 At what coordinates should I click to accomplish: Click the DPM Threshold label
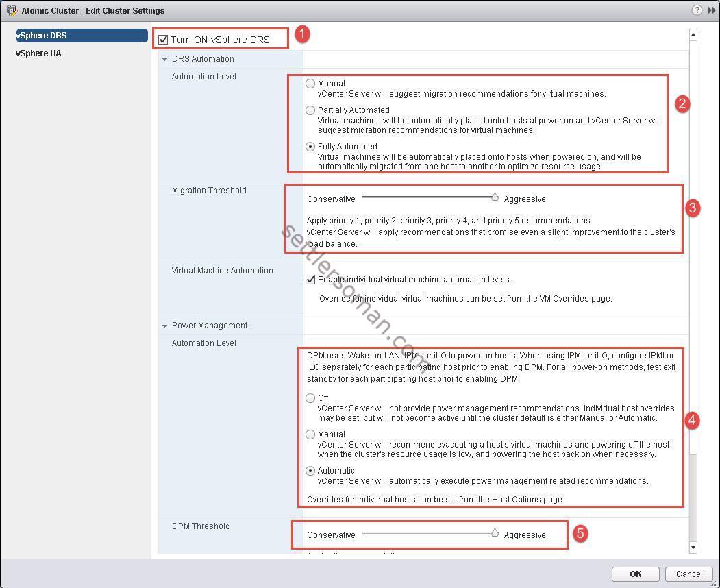click(201, 526)
